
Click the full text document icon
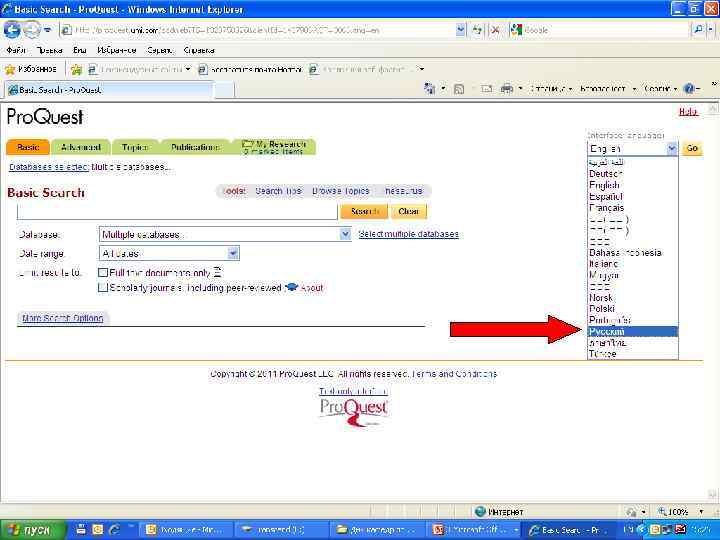pyautogui.click(x=218, y=272)
